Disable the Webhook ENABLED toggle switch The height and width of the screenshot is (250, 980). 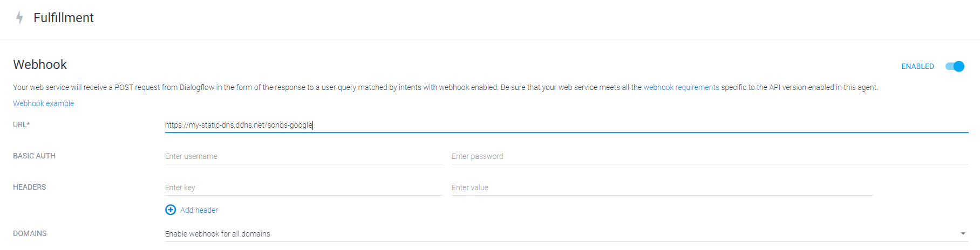point(955,66)
